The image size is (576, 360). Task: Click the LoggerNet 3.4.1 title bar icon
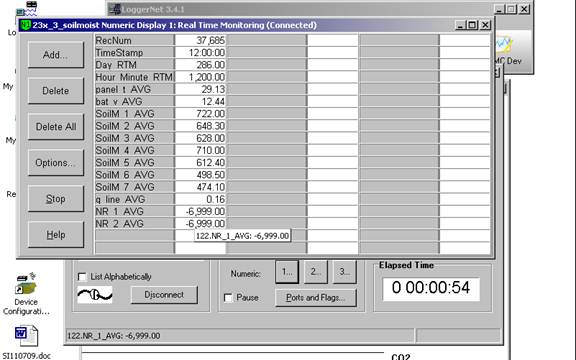click(x=115, y=9)
